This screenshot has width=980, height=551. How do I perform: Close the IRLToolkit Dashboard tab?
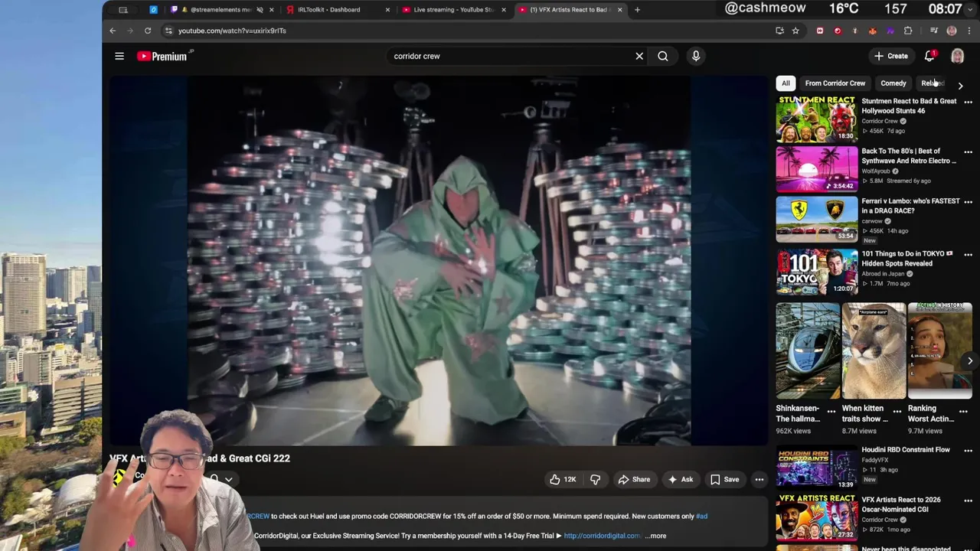coord(387,10)
